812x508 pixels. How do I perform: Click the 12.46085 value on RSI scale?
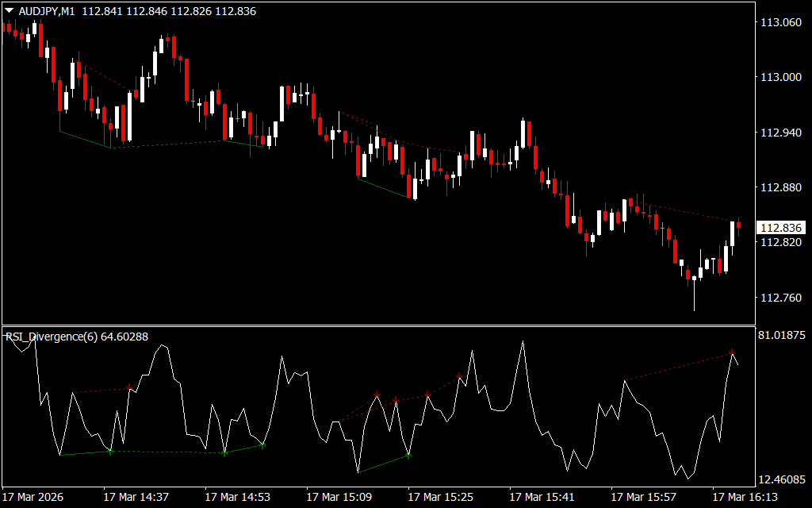[x=783, y=479]
